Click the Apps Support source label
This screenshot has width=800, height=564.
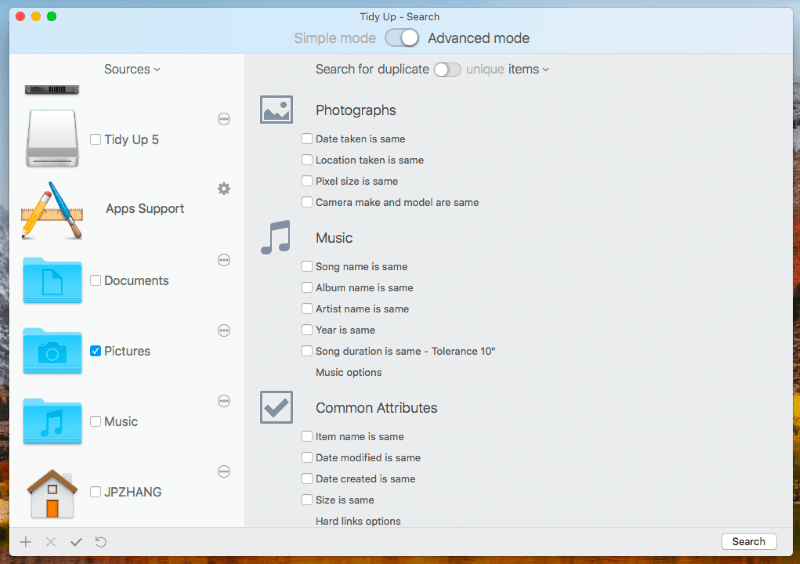click(145, 209)
